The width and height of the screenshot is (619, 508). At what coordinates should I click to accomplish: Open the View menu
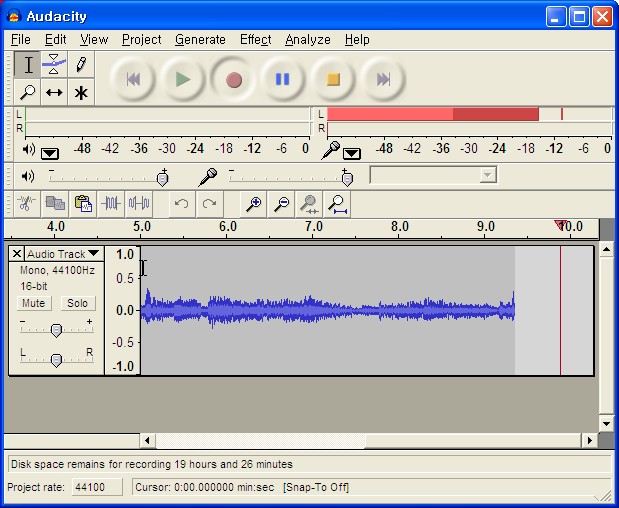(94, 39)
